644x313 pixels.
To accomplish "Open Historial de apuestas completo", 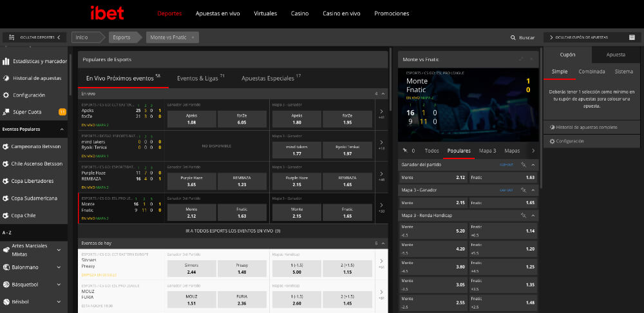I will click(591, 128).
